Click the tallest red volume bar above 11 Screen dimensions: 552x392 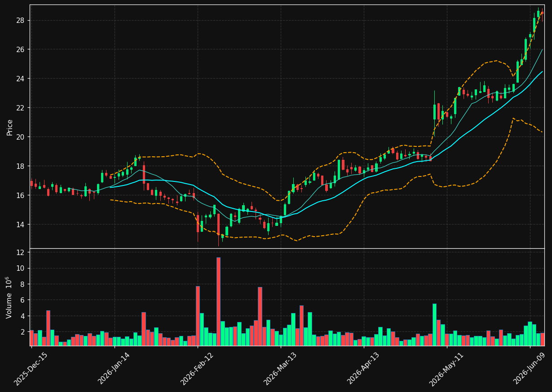click(x=218, y=301)
